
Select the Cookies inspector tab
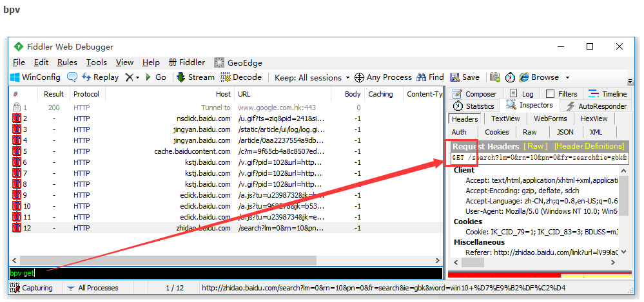coord(497,132)
